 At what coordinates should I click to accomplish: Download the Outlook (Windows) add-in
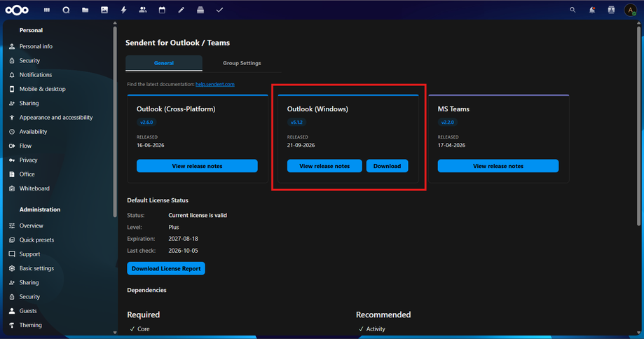[x=387, y=166]
